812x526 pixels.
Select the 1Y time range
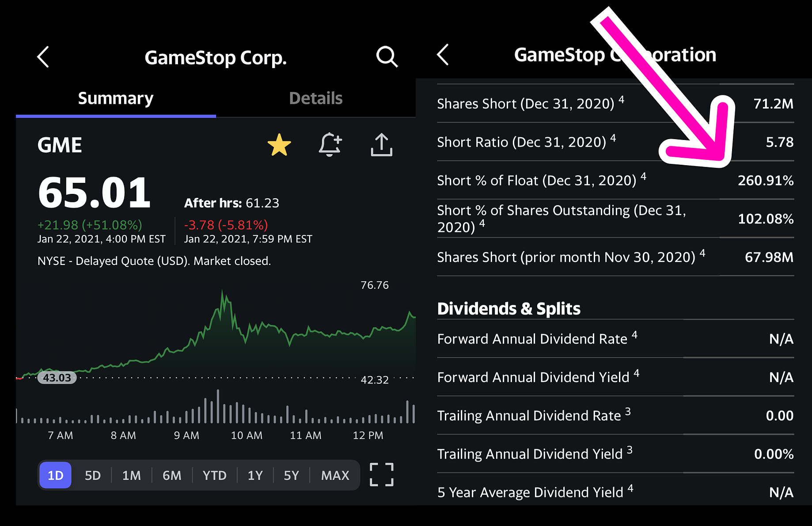click(255, 475)
